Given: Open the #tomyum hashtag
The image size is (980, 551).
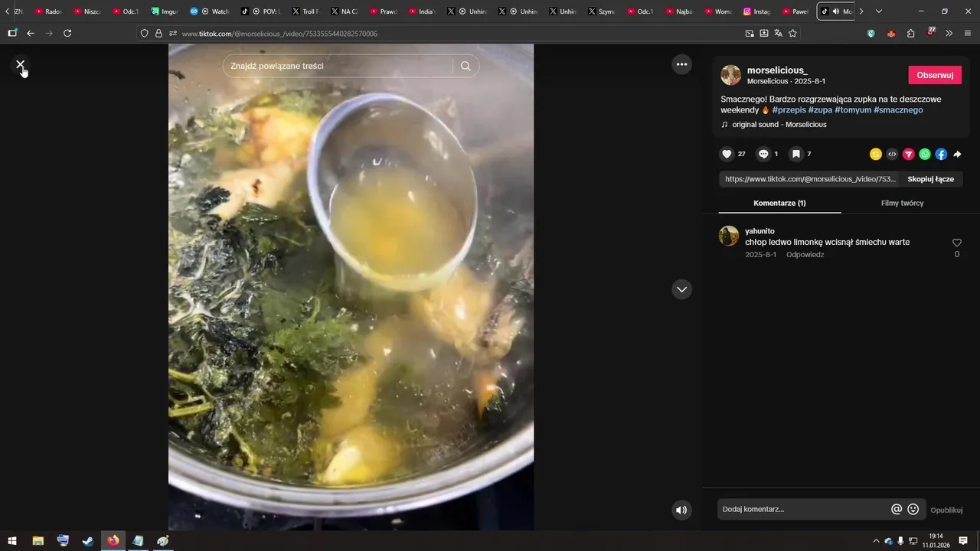Looking at the screenshot, I should 853,110.
